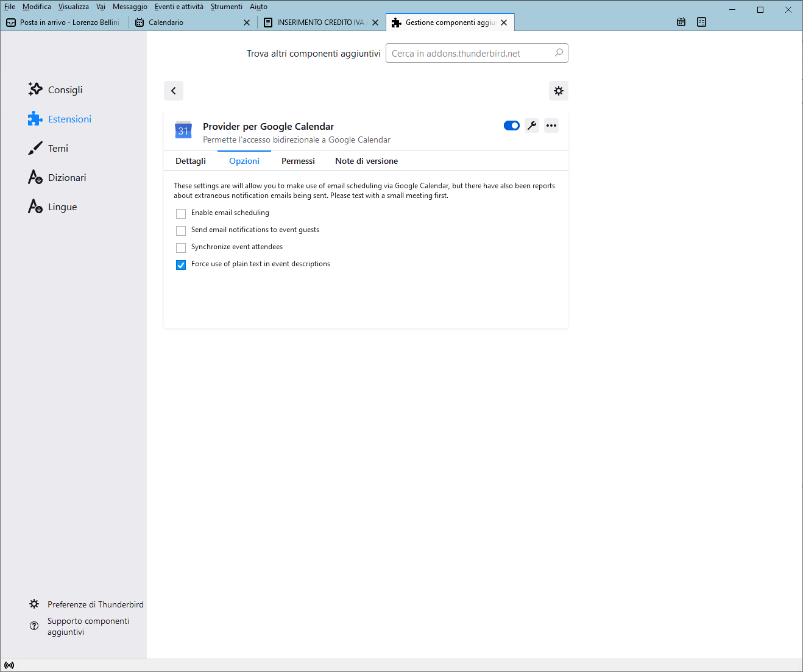Image resolution: width=803 pixels, height=672 pixels.
Task: Enable email scheduling
Action: point(180,213)
